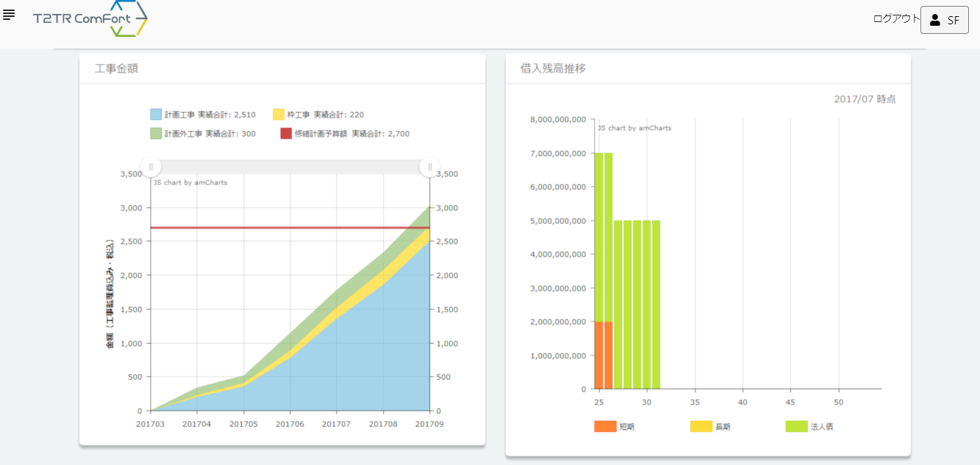The image size is (980, 465).
Task: Toggle the 法人債 series legend label
Action: pos(822,427)
